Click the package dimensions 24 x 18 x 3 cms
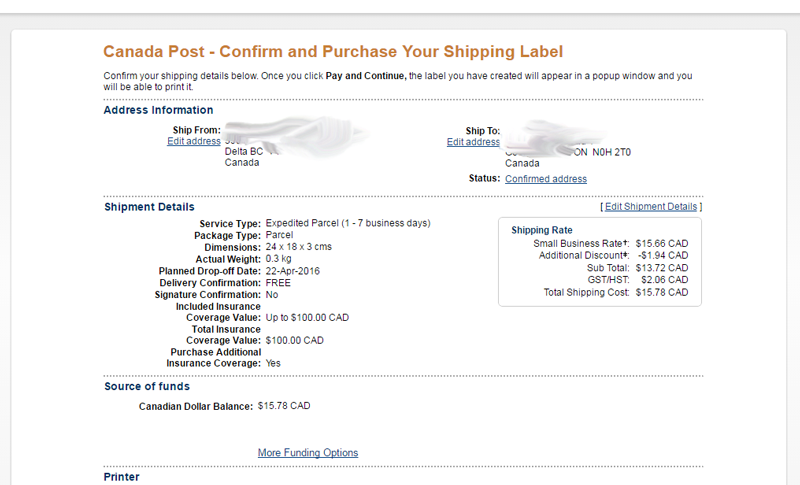The image size is (800, 485). 298,247
